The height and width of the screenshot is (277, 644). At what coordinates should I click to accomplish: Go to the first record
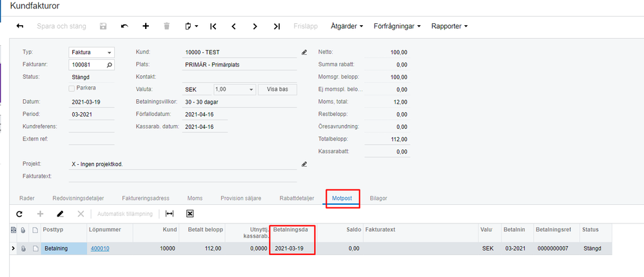(213, 26)
